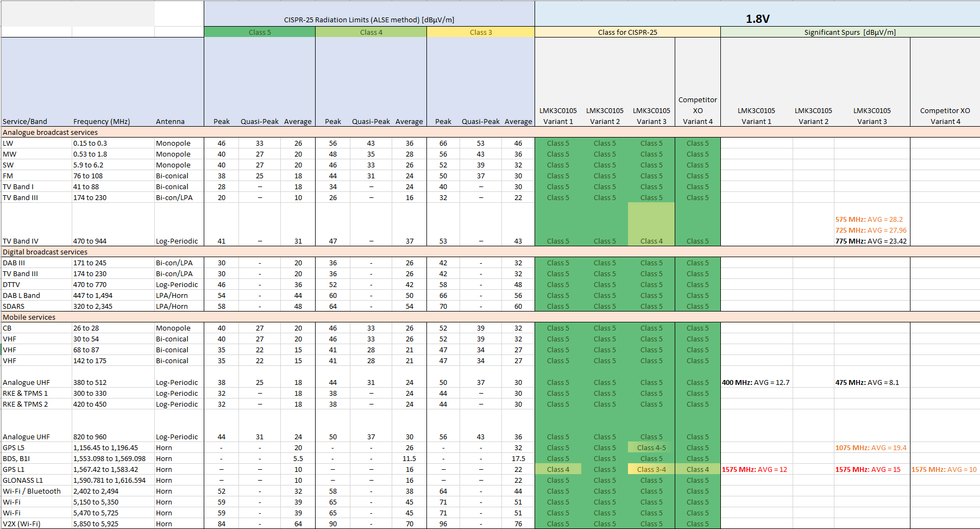Click the Mobile services section row

coord(29,317)
